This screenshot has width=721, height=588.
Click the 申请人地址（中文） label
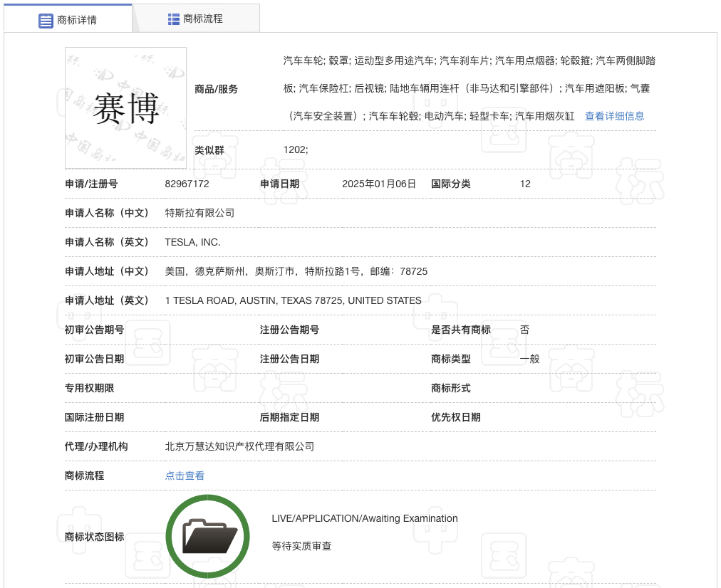click(x=106, y=271)
